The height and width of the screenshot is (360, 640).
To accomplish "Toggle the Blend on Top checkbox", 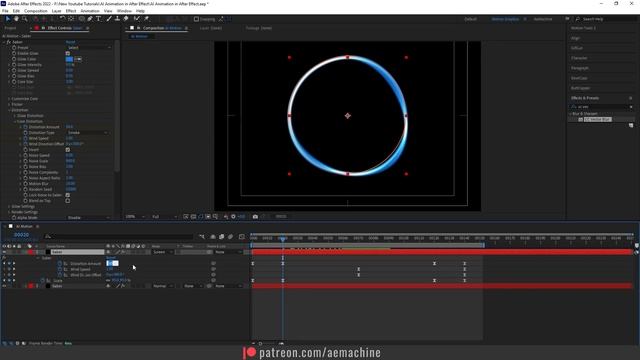I will pos(68,201).
